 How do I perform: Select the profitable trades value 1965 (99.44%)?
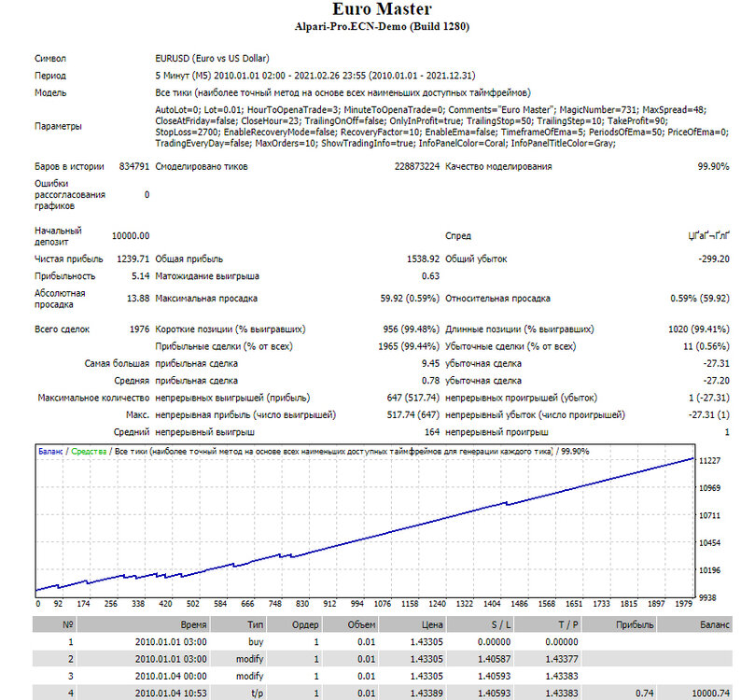click(409, 346)
